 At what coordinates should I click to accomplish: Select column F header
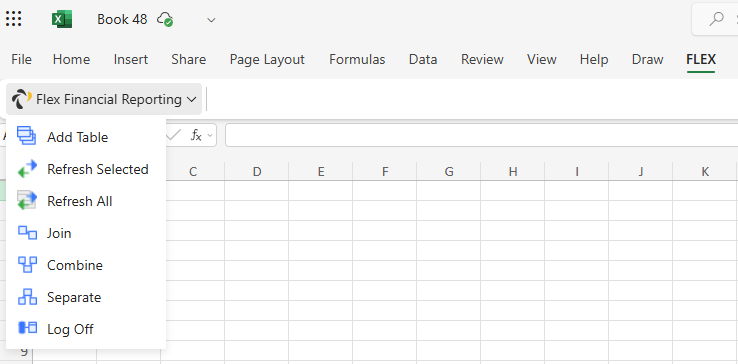click(385, 171)
